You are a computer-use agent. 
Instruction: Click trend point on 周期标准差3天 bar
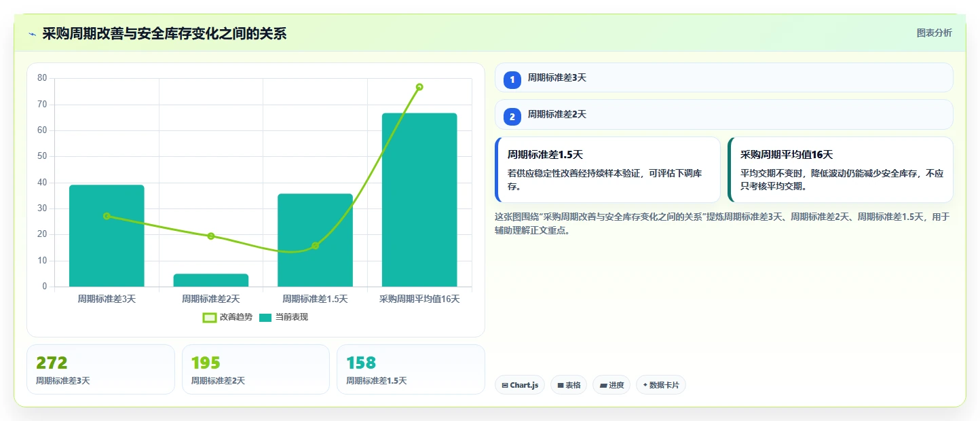(107, 216)
